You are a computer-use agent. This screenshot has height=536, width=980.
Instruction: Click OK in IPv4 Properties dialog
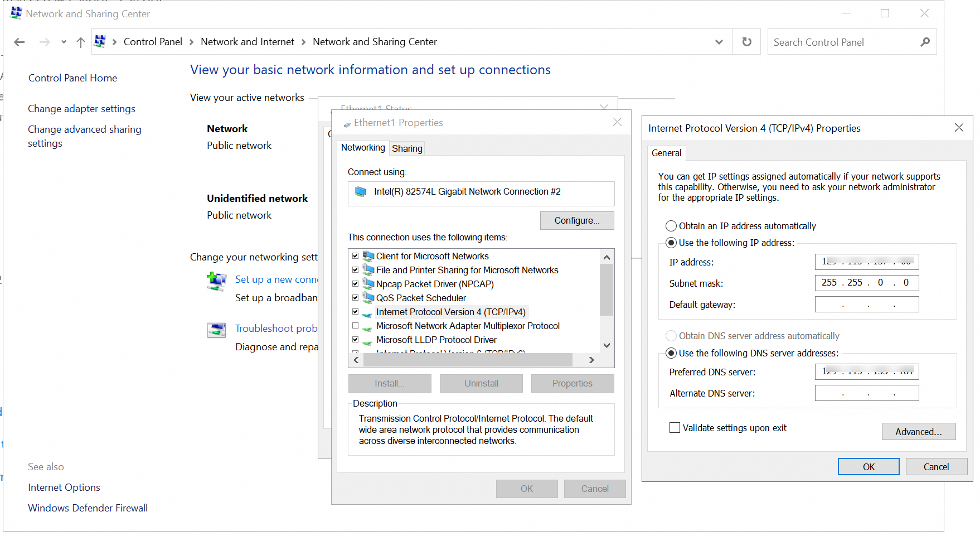pos(869,467)
